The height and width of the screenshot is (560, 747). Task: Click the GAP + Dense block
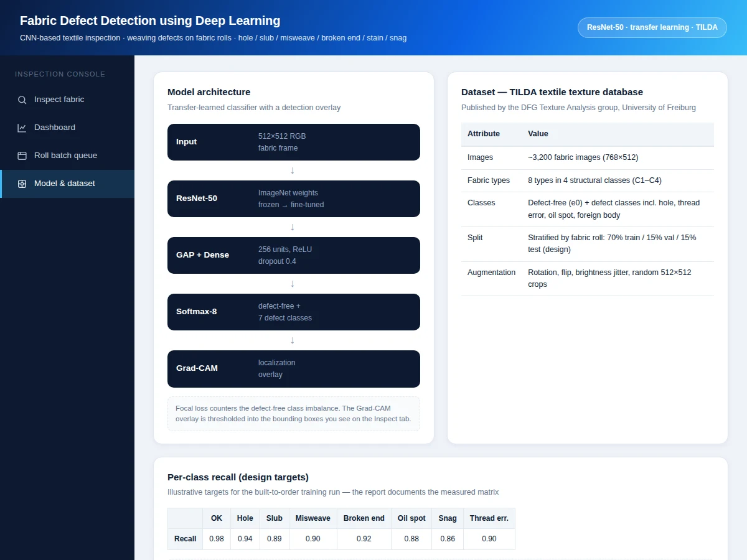(x=294, y=255)
